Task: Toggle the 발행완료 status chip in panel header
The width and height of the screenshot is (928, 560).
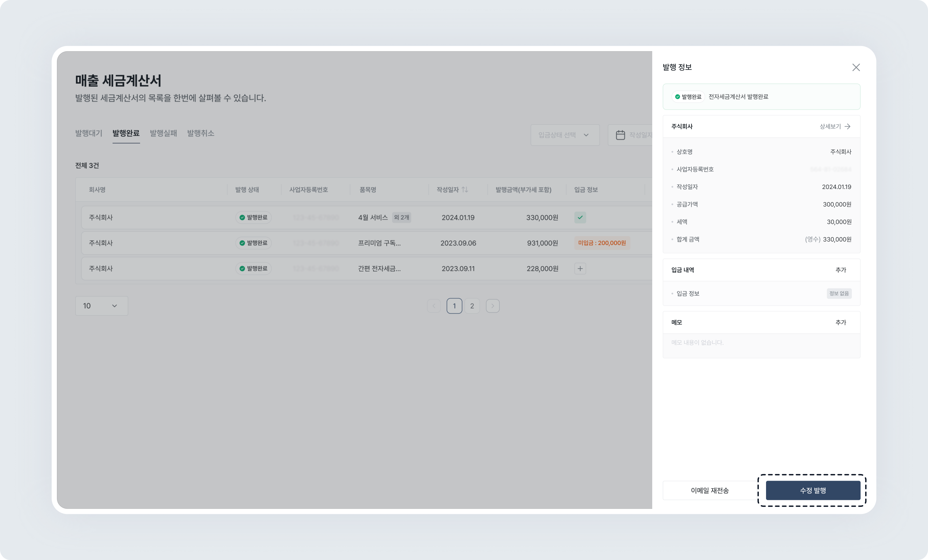Action: click(688, 96)
